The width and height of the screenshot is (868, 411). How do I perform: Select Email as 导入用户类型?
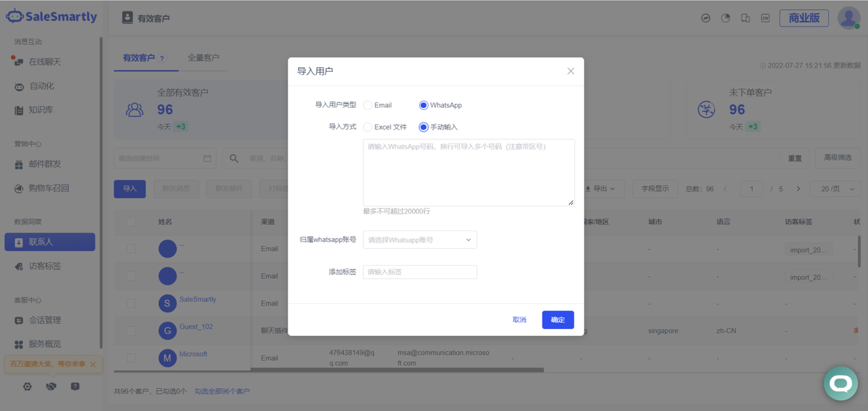point(378,105)
